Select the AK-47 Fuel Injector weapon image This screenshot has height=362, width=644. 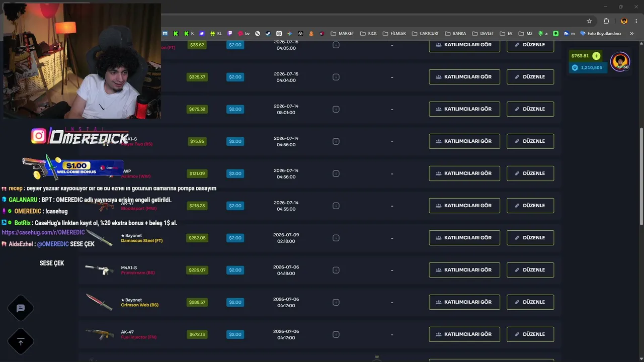coord(99,334)
